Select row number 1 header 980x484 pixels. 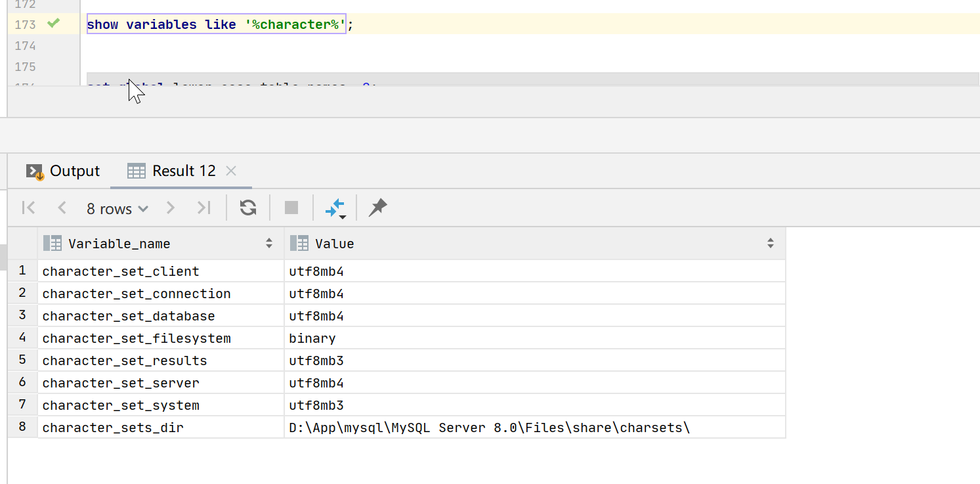click(x=22, y=271)
